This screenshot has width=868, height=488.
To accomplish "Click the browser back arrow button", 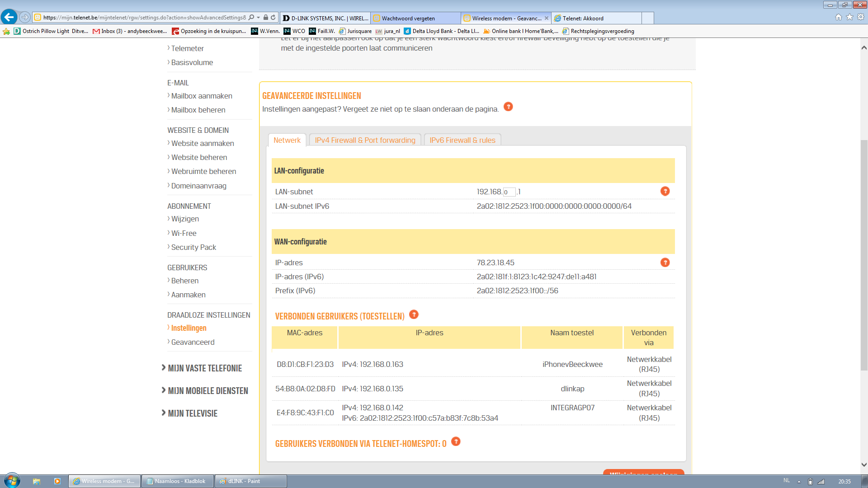I will coord(9,17).
